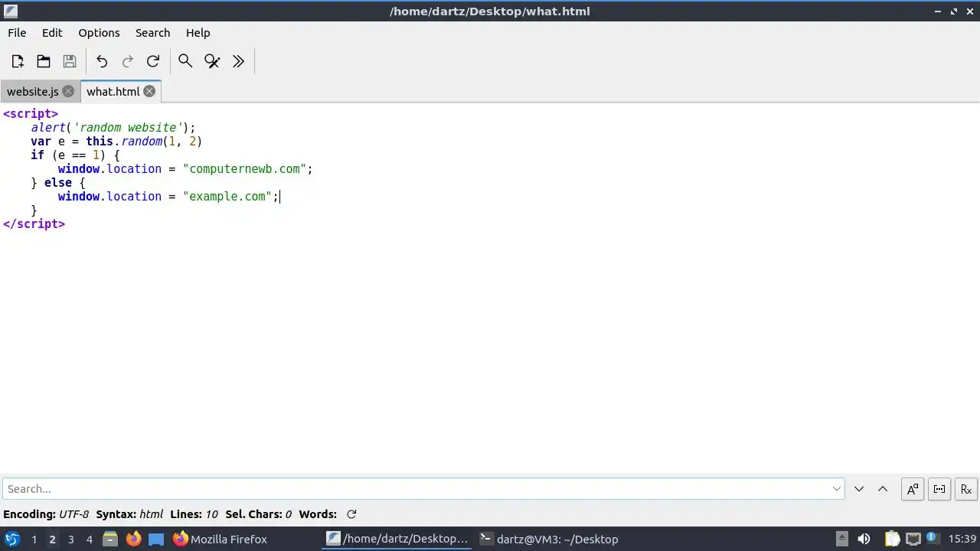Switch to Mozilla Firefox taskbar window
Viewport: 980px width, 551px height.
click(x=220, y=539)
